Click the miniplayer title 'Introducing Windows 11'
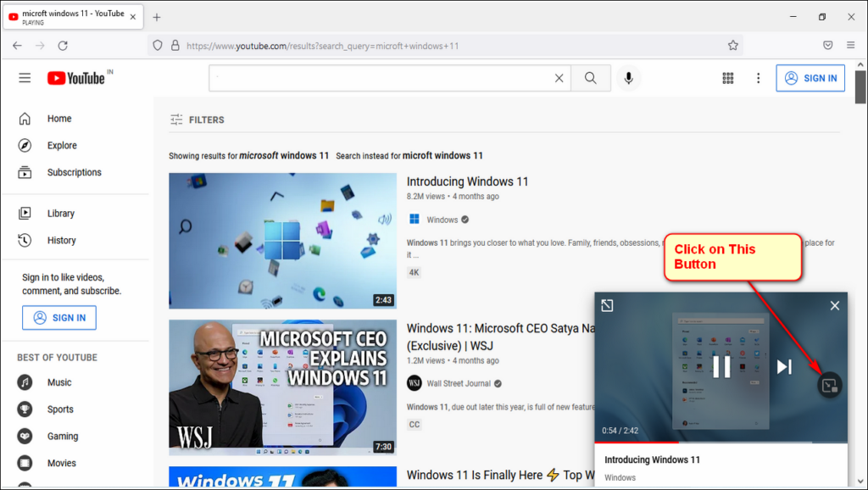This screenshot has height=490, width=868. point(652,459)
